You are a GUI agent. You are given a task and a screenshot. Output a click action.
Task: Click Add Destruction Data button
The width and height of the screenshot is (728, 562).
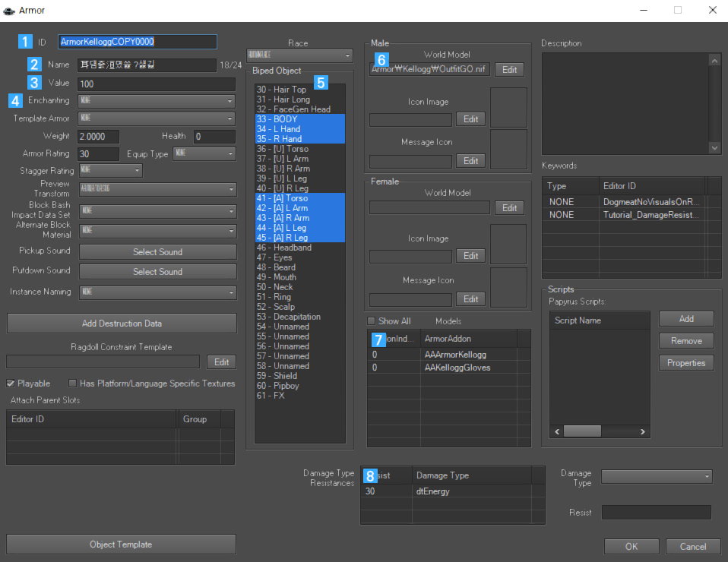[122, 324]
